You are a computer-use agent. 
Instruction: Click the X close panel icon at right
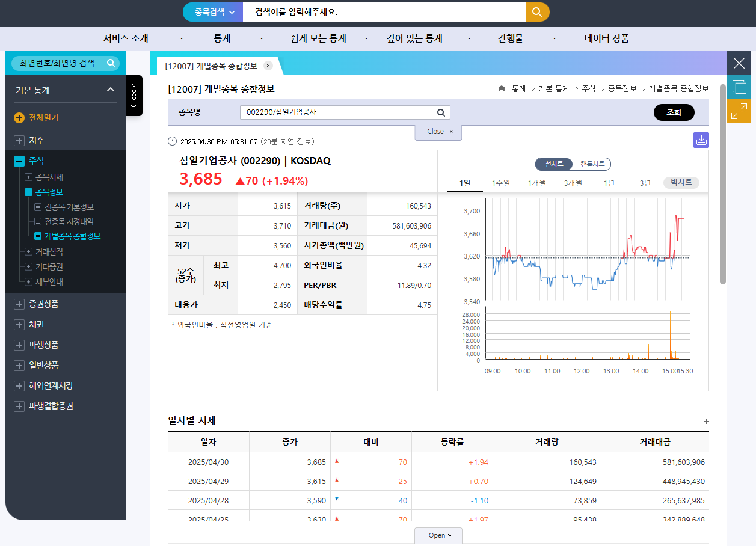click(x=739, y=63)
